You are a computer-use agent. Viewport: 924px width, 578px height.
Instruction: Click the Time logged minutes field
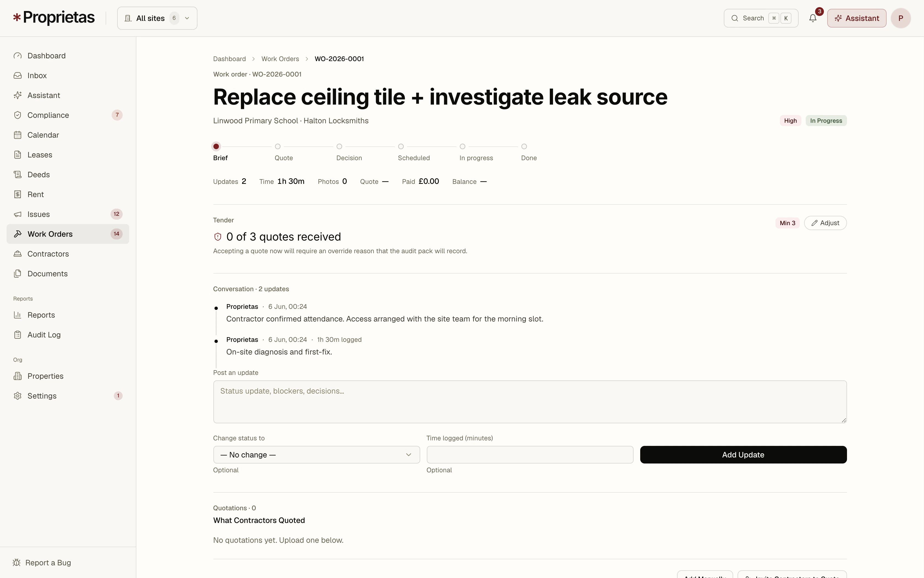(530, 455)
